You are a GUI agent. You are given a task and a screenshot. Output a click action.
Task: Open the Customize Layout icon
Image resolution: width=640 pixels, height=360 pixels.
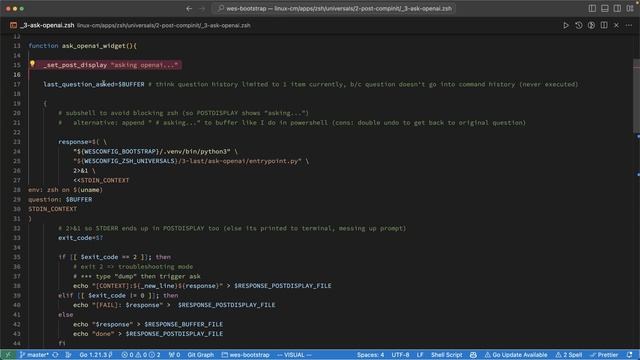click(630, 8)
